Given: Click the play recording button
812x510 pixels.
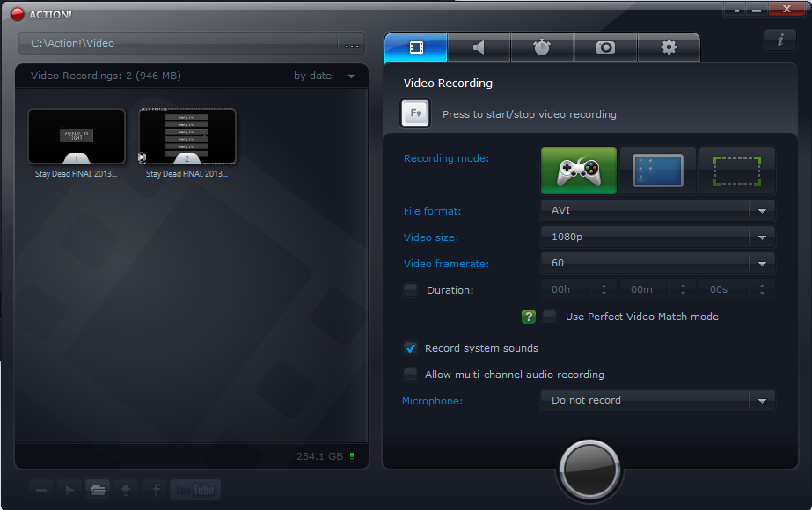Looking at the screenshot, I should (69, 490).
